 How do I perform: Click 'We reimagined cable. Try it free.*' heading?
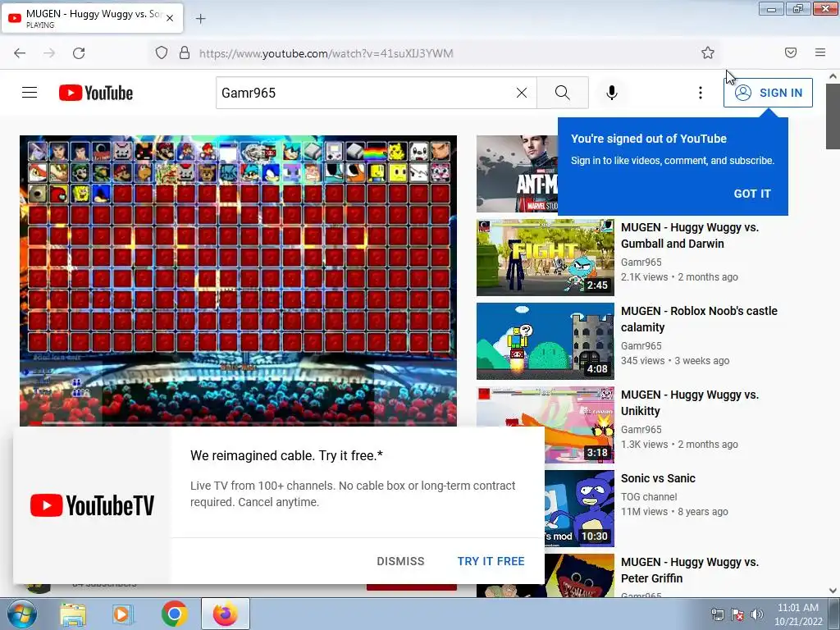click(286, 456)
